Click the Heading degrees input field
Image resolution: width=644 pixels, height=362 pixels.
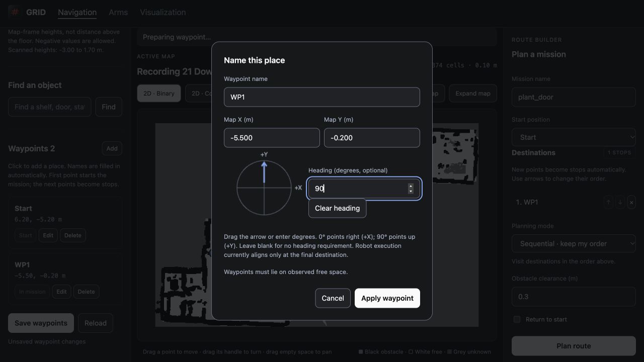pos(364,189)
